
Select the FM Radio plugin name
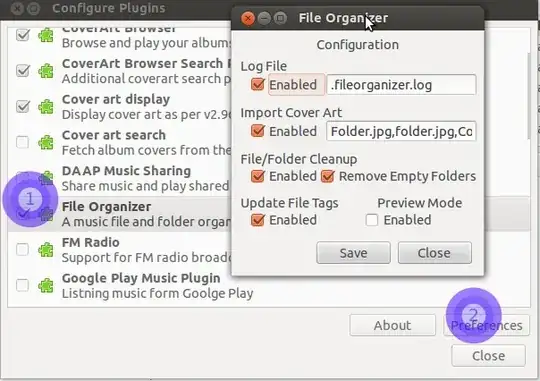tap(91, 243)
